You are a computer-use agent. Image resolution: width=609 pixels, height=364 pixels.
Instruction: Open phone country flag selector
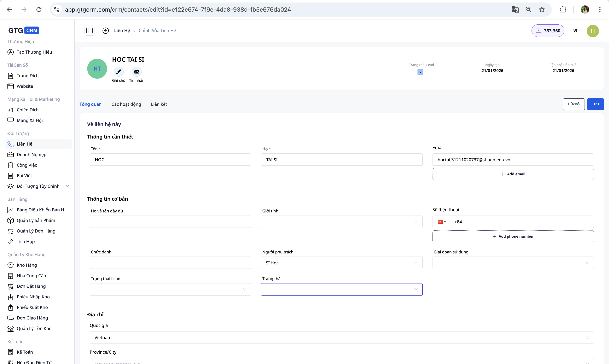pyautogui.click(x=441, y=222)
